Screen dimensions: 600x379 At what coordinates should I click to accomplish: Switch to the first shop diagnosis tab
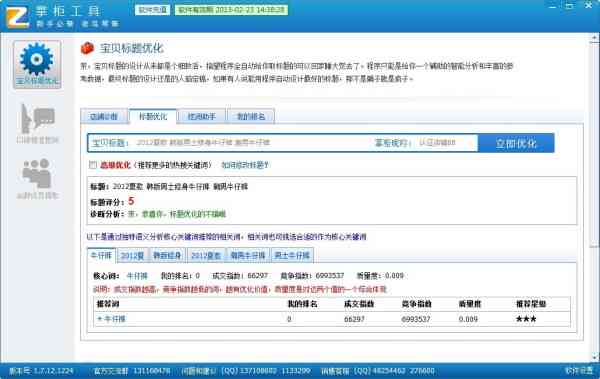[x=104, y=116]
